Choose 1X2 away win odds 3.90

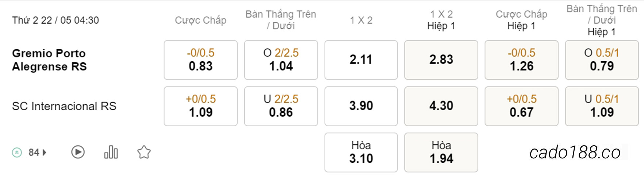click(361, 106)
